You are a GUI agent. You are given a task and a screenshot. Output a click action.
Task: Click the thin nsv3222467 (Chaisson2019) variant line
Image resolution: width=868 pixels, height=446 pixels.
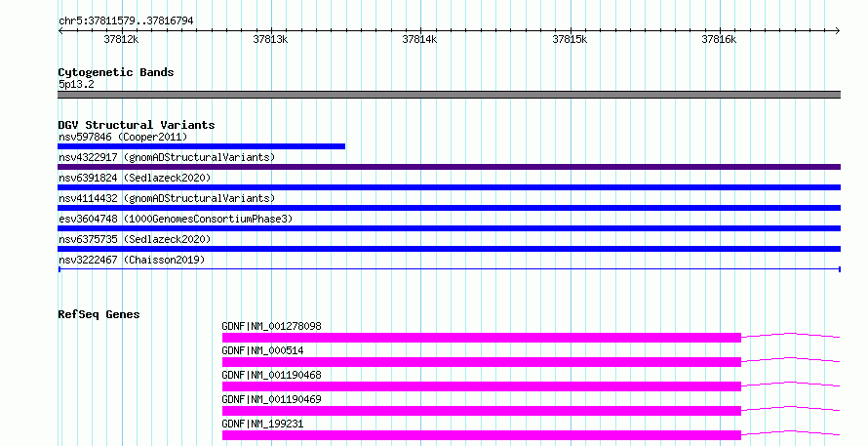(x=449, y=269)
